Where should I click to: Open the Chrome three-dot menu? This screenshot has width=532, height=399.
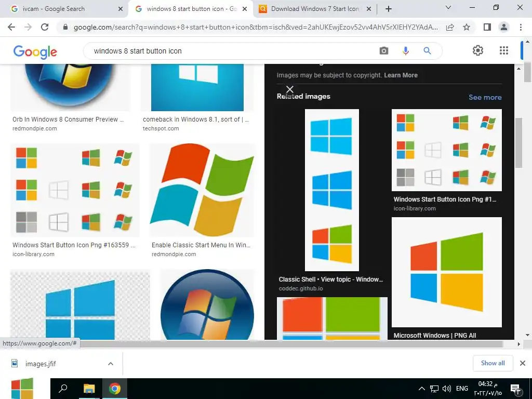coord(521,27)
